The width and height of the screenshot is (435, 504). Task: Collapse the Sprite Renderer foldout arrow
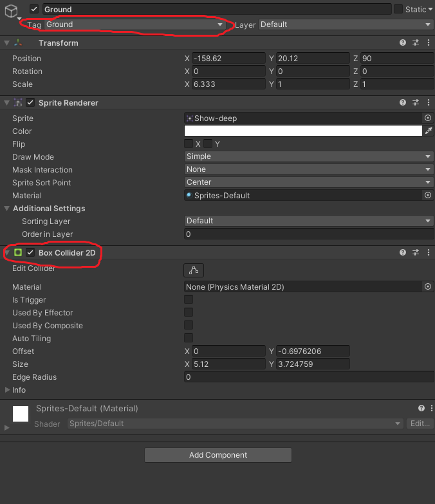[x=6, y=102]
